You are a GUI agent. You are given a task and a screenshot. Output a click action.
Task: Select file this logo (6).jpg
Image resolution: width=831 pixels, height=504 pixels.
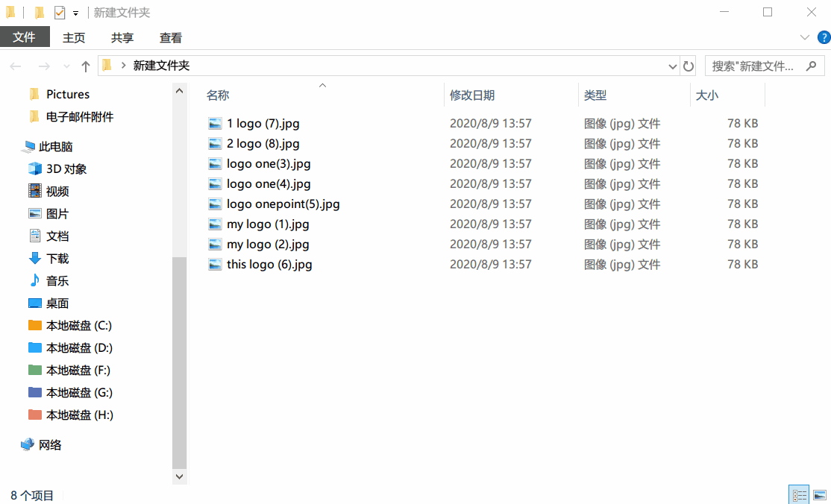pos(269,265)
